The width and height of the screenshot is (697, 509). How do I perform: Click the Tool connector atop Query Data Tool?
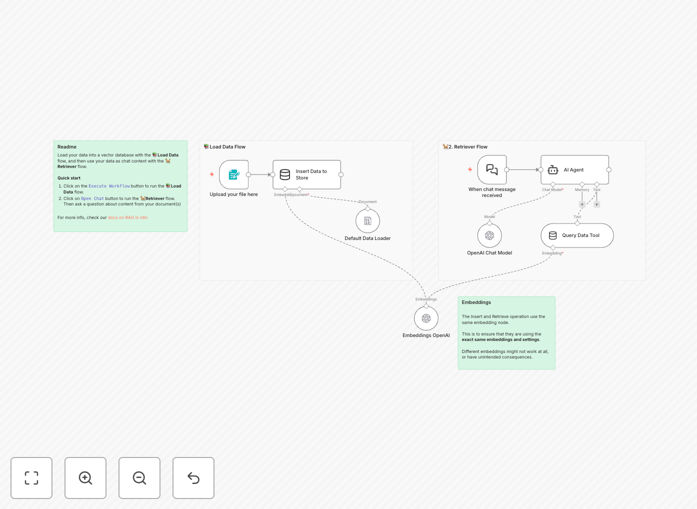577,223
